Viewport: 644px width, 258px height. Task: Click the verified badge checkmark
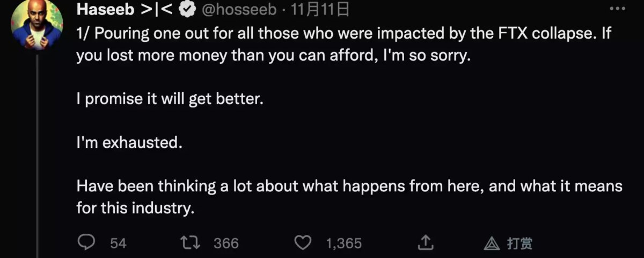187,9
